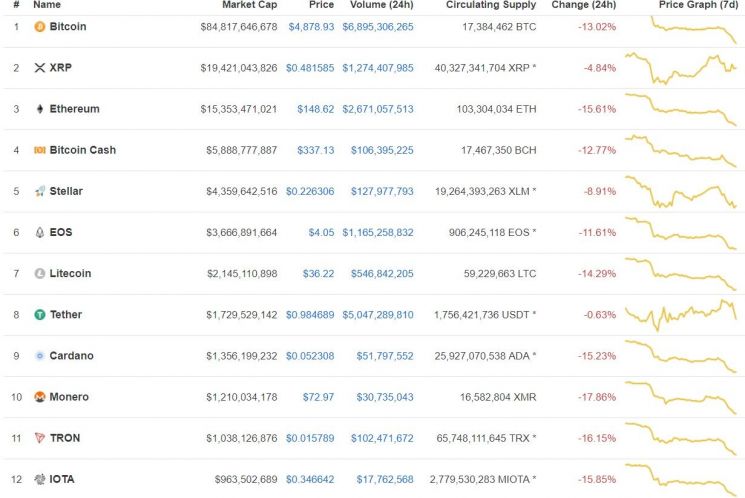
Task: Click Bitcoin price $4,878.93
Action: point(311,26)
